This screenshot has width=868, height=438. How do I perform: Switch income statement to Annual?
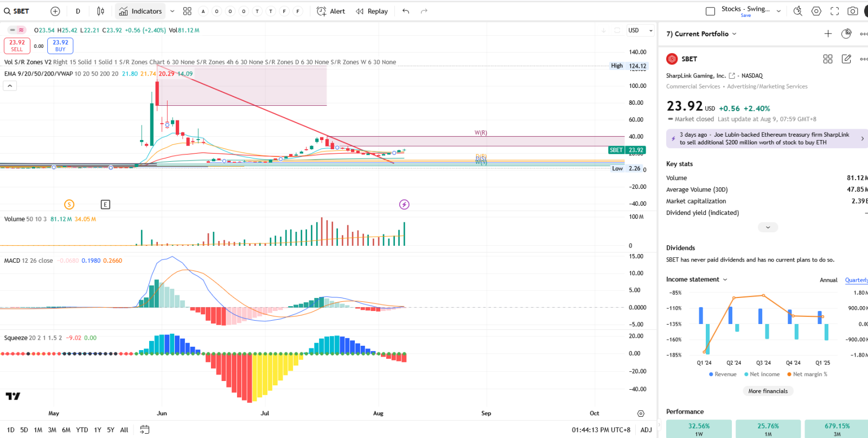pos(828,280)
